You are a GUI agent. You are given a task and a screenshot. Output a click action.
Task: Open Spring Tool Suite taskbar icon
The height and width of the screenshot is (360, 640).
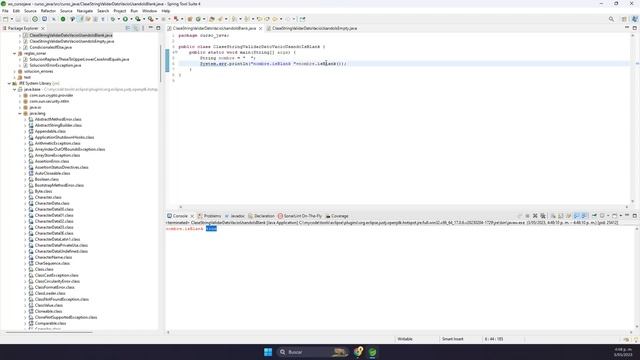pyautogui.click(x=372, y=352)
